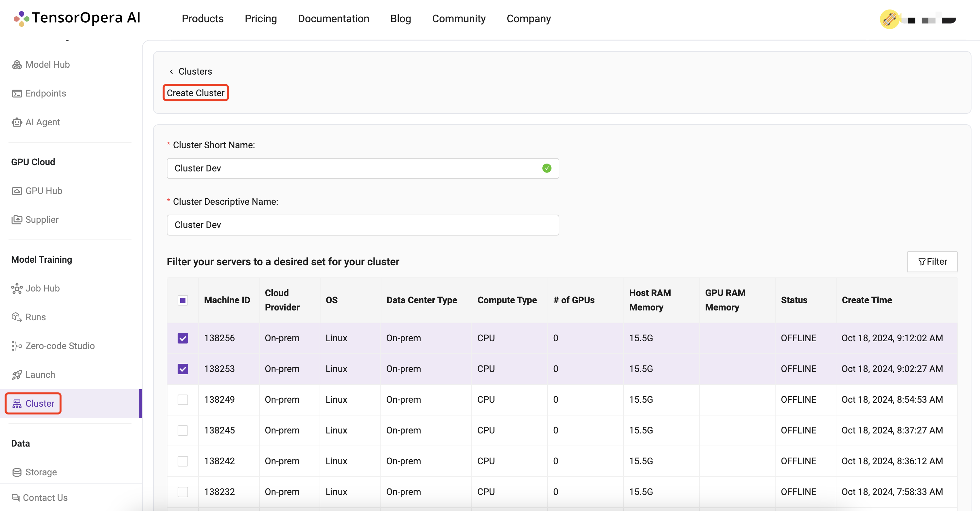This screenshot has width=980, height=511.
Task: Open the Company menu
Action: [528, 19]
